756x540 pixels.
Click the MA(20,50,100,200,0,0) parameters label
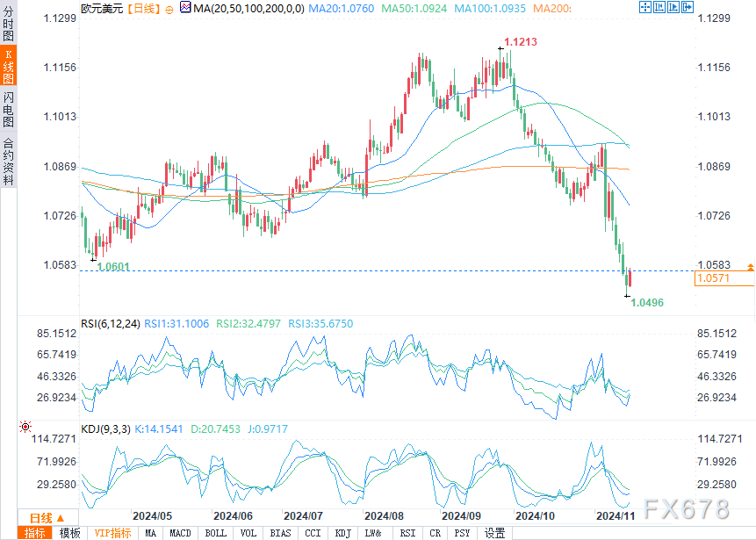tap(248, 9)
